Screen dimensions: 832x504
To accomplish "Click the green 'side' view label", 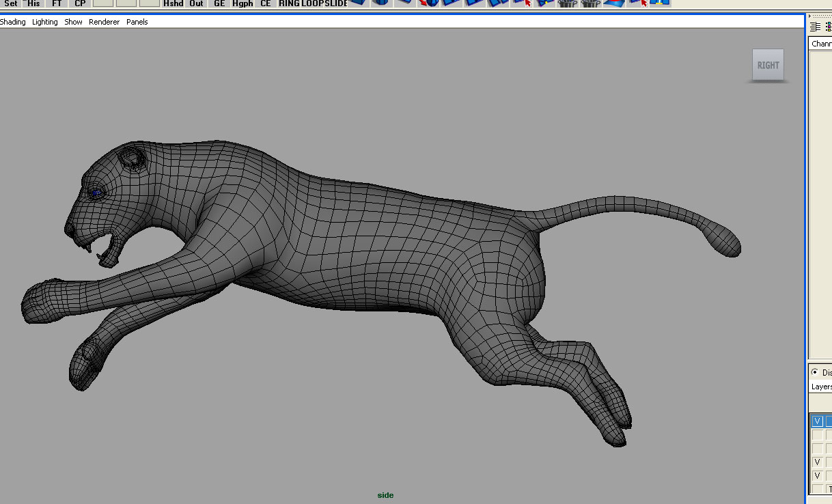I will tap(385, 495).
